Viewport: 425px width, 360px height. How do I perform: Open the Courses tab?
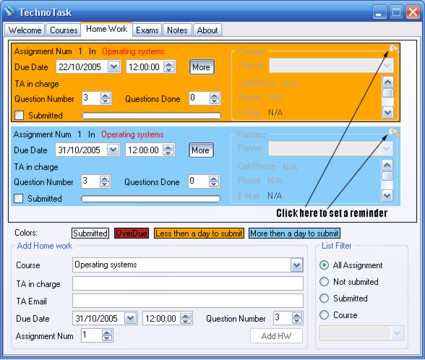coord(63,30)
